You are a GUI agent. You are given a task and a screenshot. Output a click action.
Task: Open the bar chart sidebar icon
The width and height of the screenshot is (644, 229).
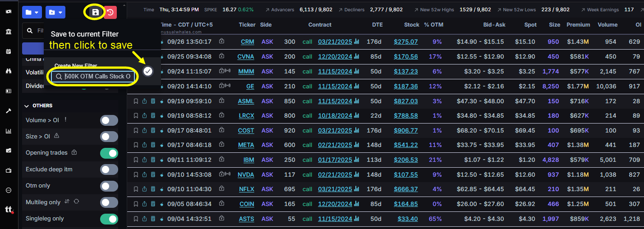[9, 131]
